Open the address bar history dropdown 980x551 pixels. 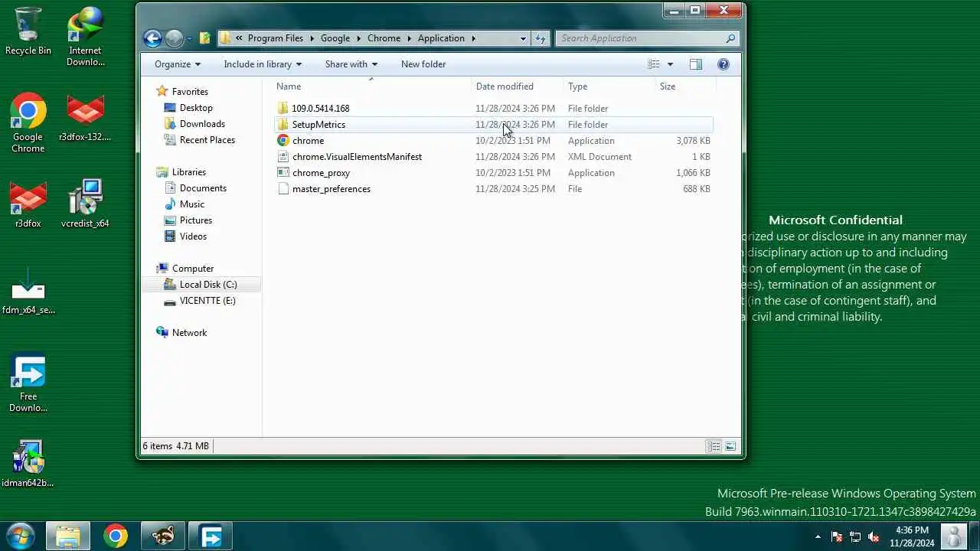pos(523,38)
